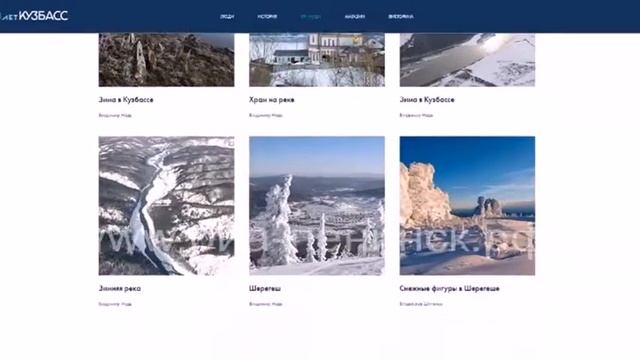Click the Шерегеш title
This screenshot has width=640, height=360.
[265, 288]
